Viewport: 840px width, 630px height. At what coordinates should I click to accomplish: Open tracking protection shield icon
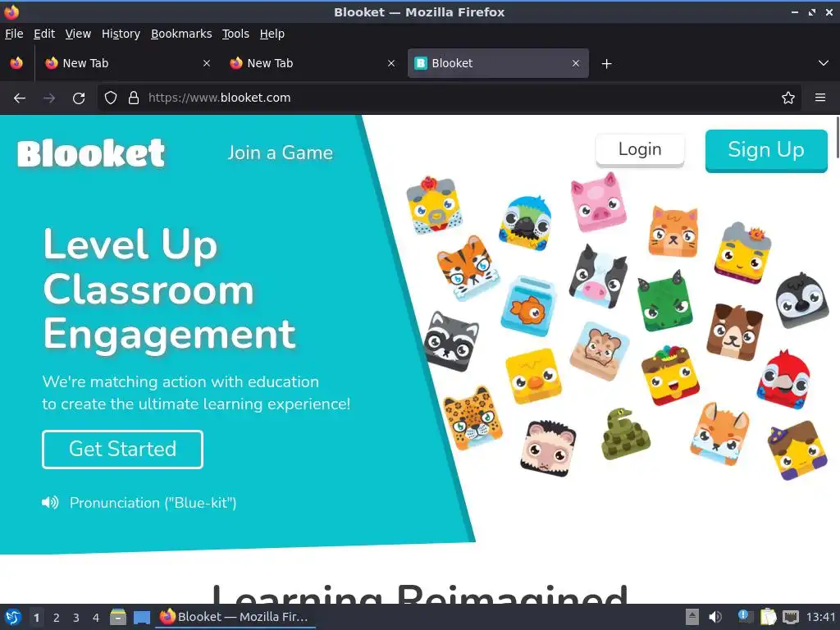coord(111,98)
